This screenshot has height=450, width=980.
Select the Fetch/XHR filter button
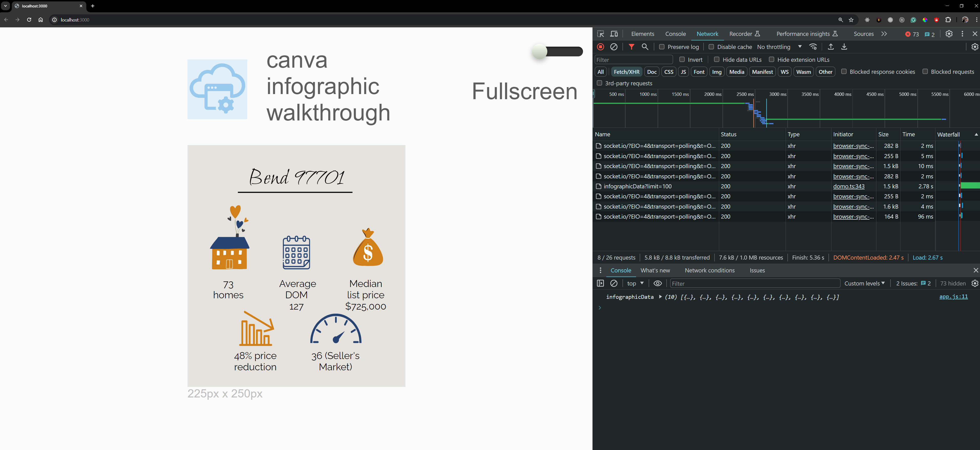point(626,72)
